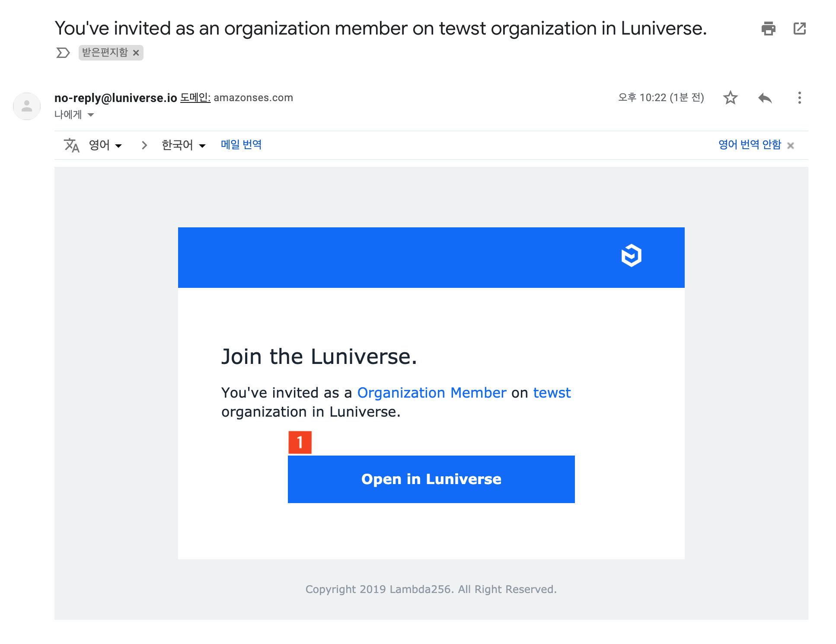Click the amazonses.com domain text
The height and width of the screenshot is (644, 836).
pyautogui.click(x=253, y=98)
